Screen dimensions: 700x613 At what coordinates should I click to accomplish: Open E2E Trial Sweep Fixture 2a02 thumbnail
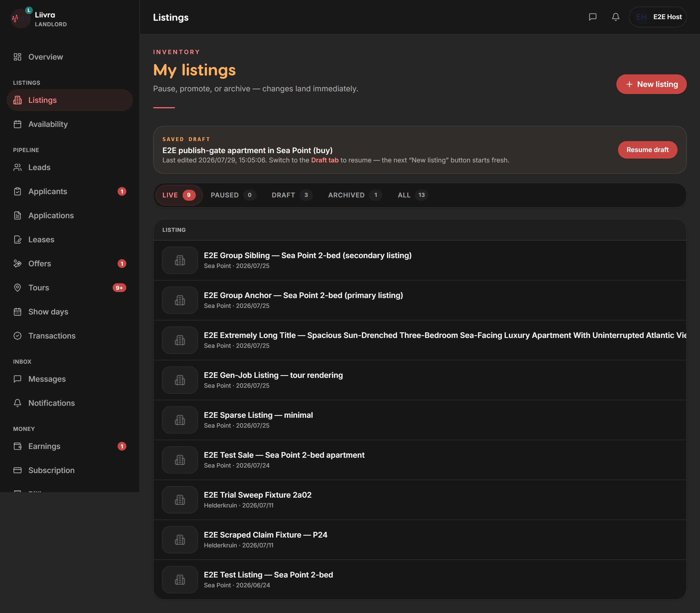(x=180, y=500)
